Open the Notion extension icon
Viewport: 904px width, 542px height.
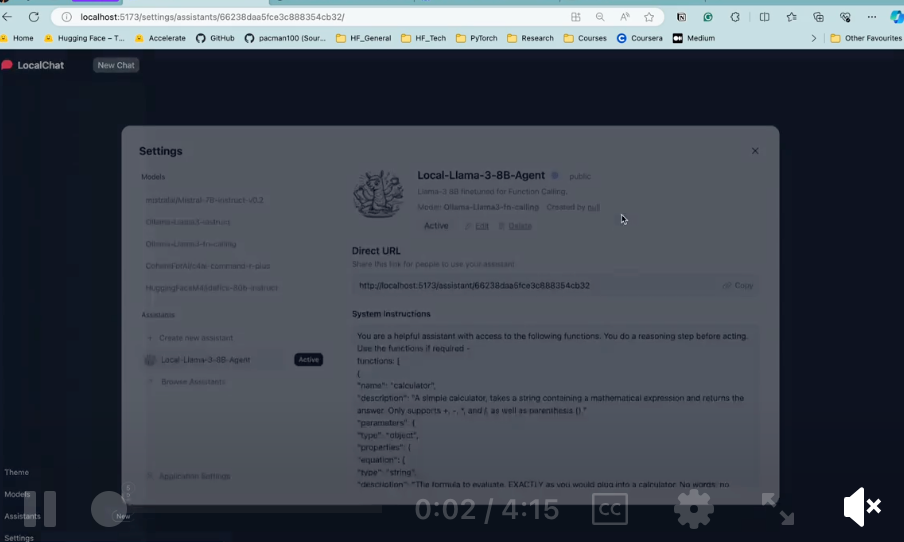(681, 17)
